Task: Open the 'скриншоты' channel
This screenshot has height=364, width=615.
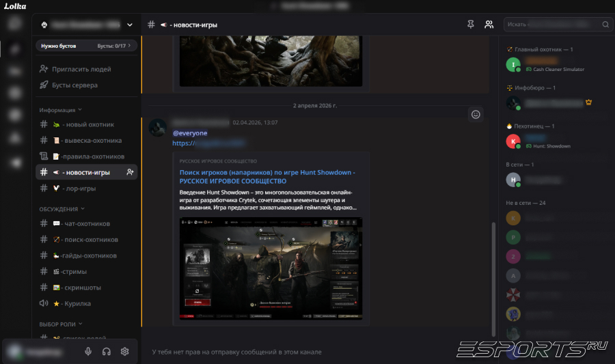Action: tap(86, 288)
